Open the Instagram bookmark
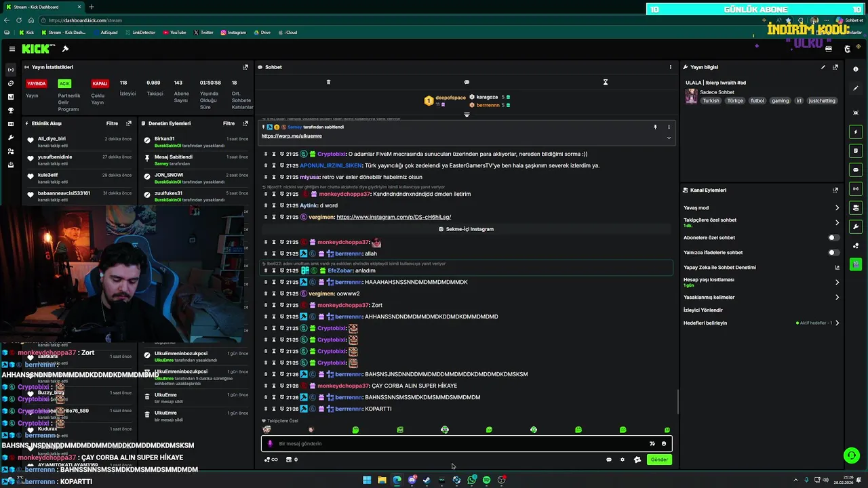Image resolution: width=868 pixels, height=488 pixels. (x=233, y=33)
